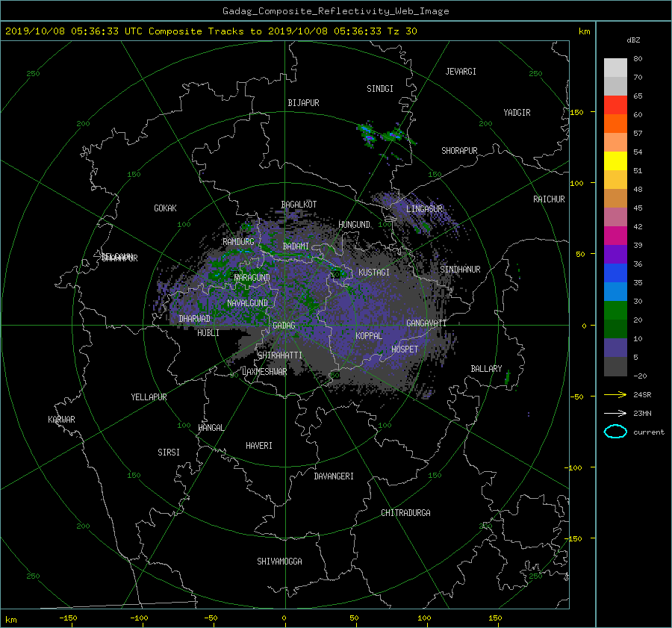
Task: Click the SINDHANUR city label
Action: pos(460,270)
